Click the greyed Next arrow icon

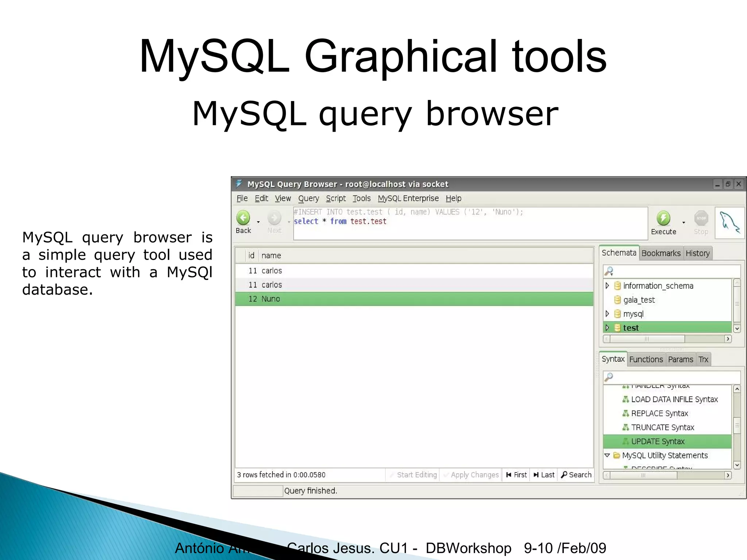(x=274, y=218)
